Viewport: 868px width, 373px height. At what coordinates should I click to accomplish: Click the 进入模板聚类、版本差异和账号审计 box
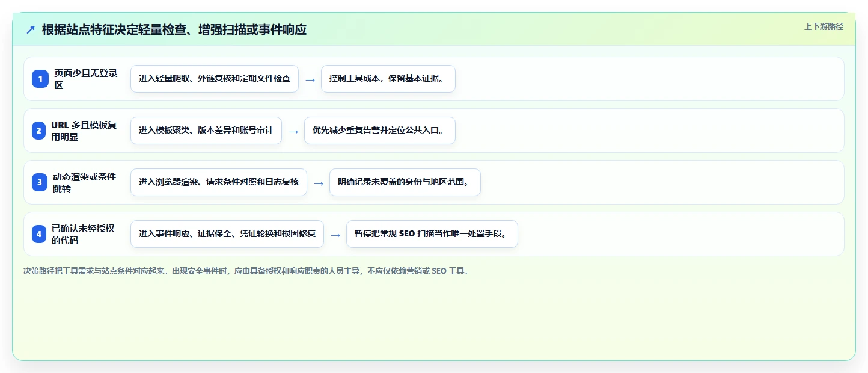(x=206, y=131)
